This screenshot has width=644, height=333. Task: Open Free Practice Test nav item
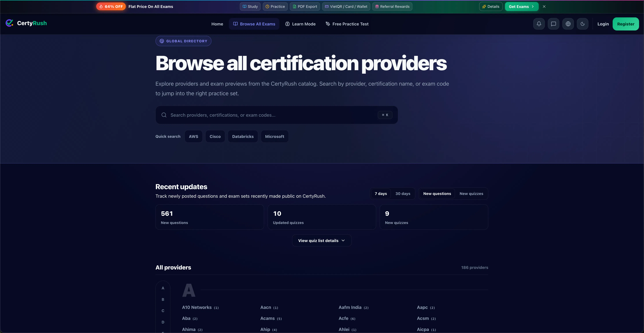(347, 24)
